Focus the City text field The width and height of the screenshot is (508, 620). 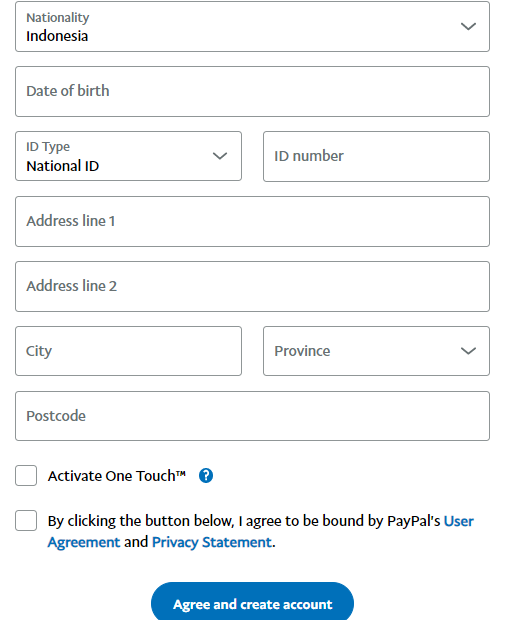coord(128,351)
